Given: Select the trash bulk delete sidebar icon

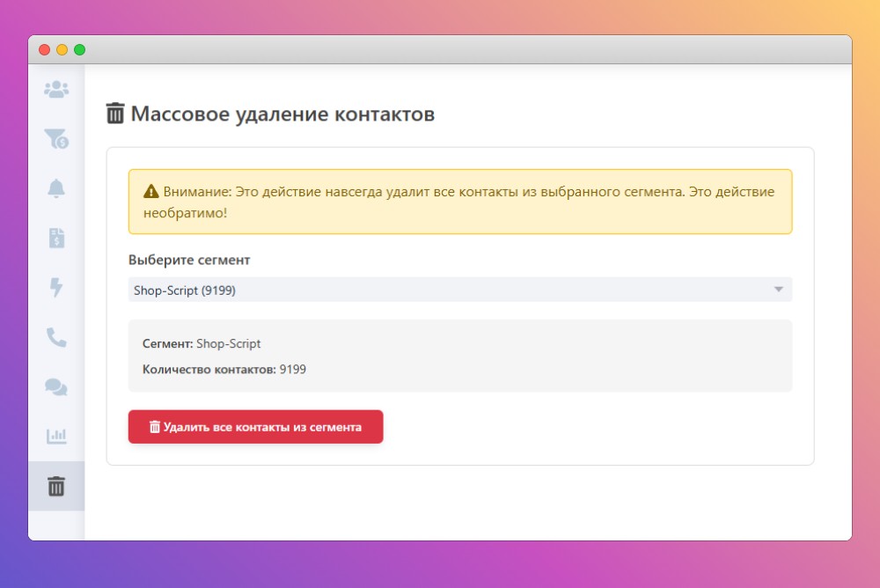Looking at the screenshot, I should [x=56, y=486].
